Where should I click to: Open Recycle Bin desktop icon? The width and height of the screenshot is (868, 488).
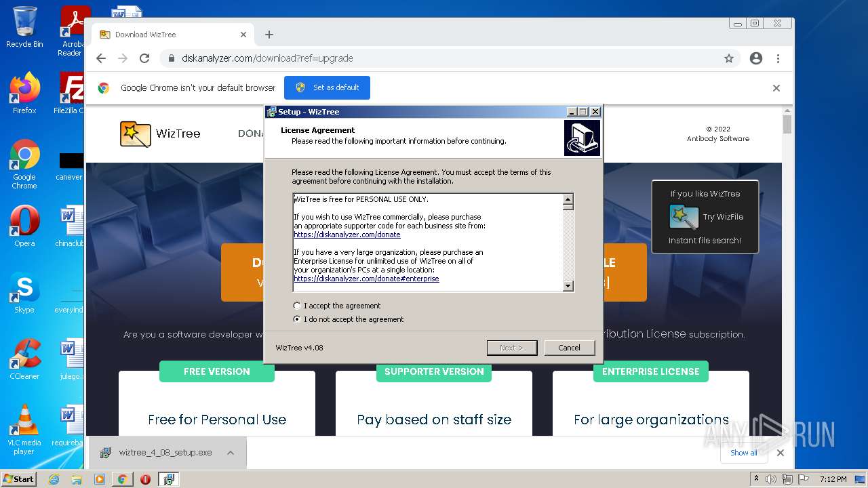point(24,27)
